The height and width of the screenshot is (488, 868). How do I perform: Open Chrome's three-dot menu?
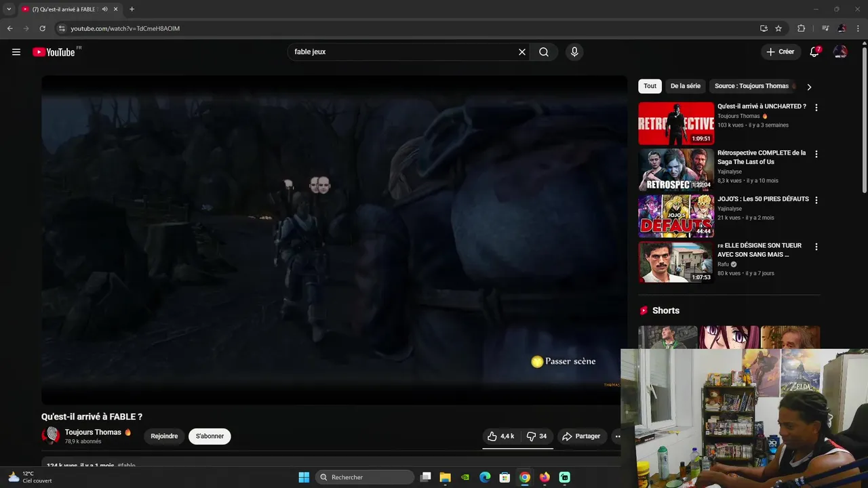pyautogui.click(x=859, y=28)
